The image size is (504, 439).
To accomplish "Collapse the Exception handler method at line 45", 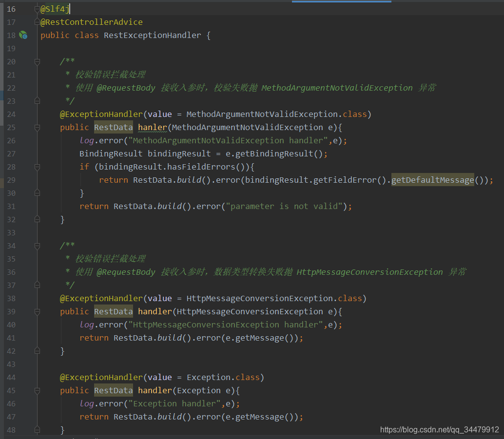I will coord(37,390).
